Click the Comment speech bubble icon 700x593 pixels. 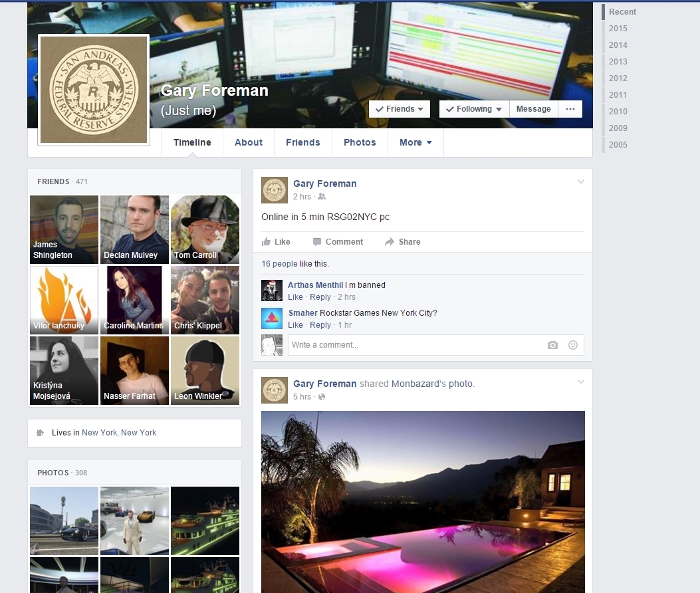tap(317, 242)
